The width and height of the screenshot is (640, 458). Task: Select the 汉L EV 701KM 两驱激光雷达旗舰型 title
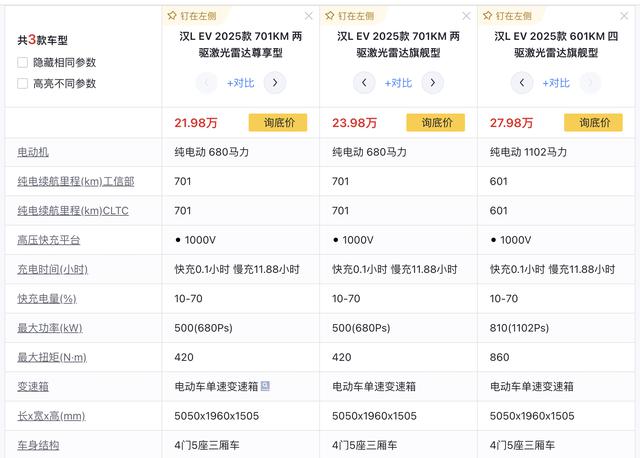398,44
